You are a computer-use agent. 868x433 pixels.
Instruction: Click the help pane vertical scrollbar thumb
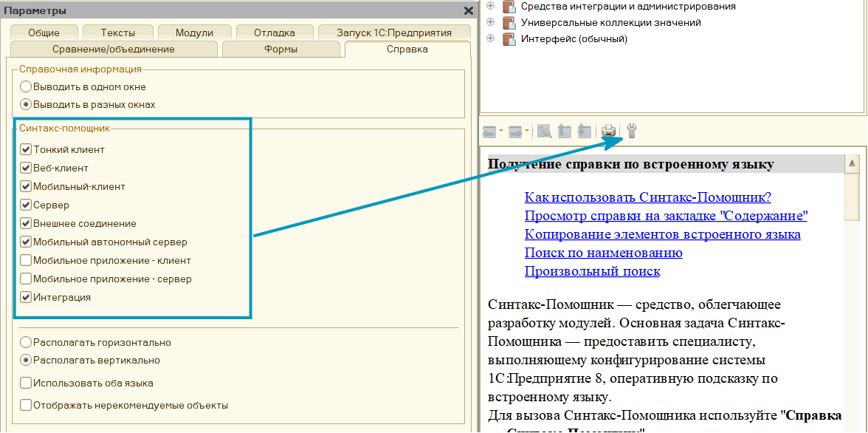click(852, 196)
